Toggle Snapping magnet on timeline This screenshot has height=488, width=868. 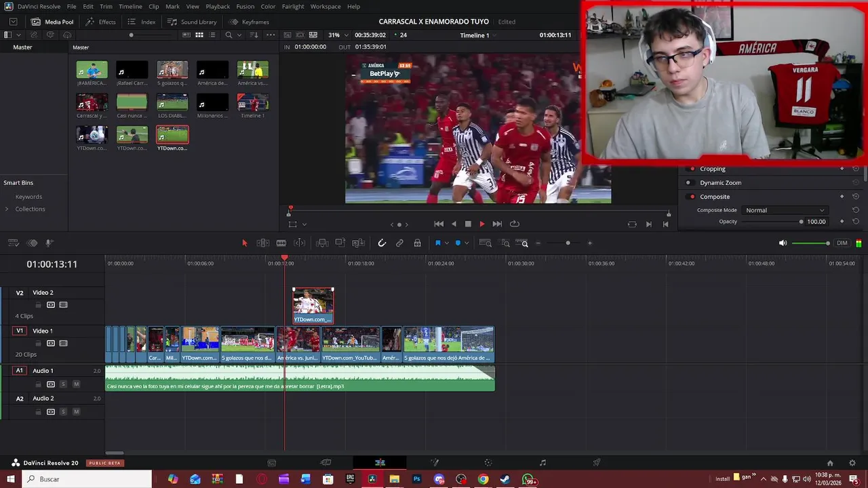point(382,243)
